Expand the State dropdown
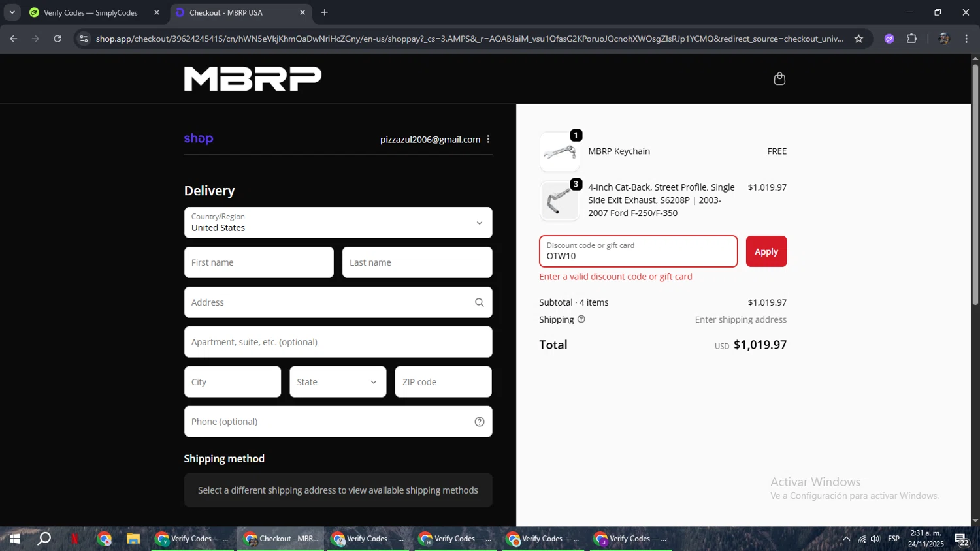Screen dimensions: 980x551 point(338,382)
